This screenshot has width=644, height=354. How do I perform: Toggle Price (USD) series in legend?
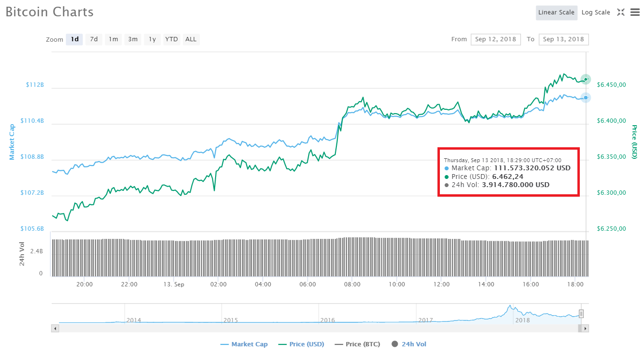click(301, 344)
